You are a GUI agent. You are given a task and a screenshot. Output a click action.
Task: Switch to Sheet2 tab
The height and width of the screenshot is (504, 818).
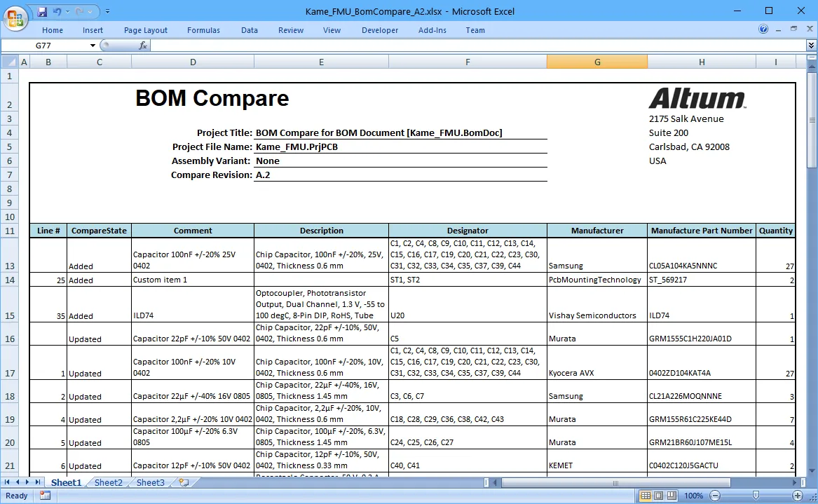pyautogui.click(x=108, y=482)
